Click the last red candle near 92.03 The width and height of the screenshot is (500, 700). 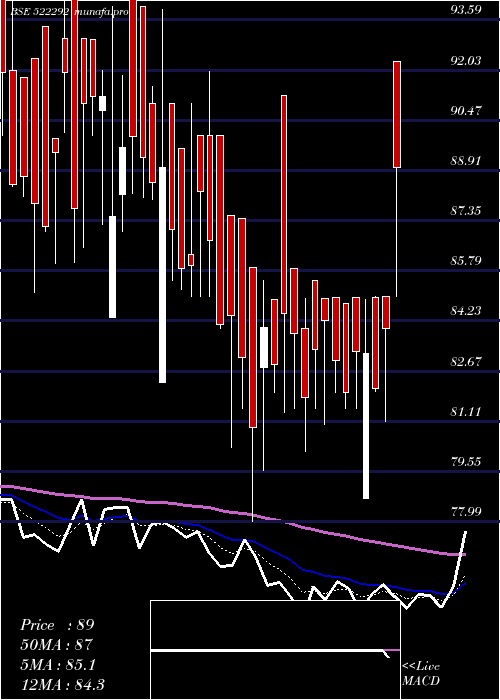397,115
